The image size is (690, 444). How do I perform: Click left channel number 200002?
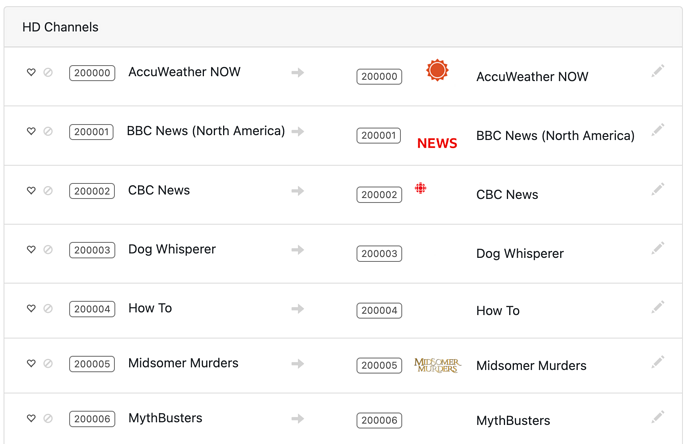[x=92, y=191]
